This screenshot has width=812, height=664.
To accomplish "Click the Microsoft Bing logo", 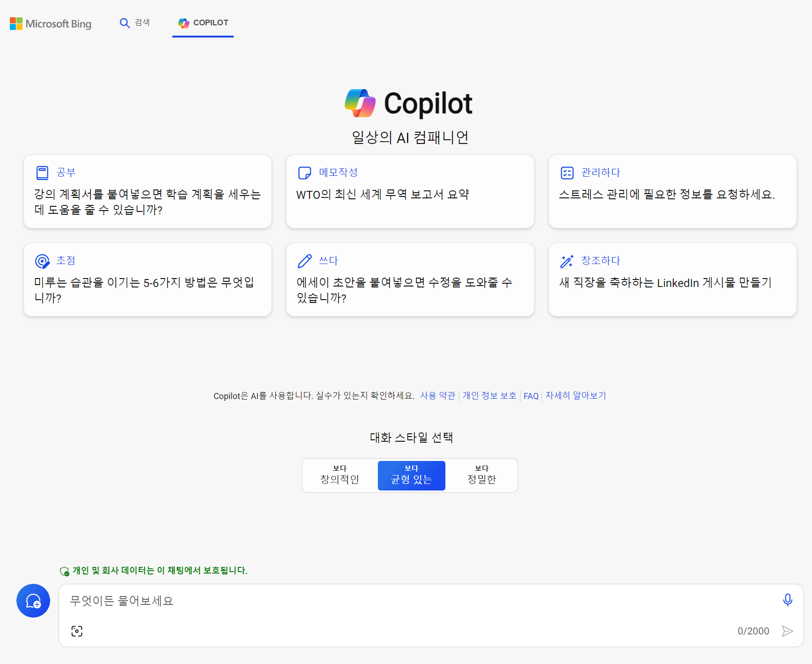I will (51, 23).
